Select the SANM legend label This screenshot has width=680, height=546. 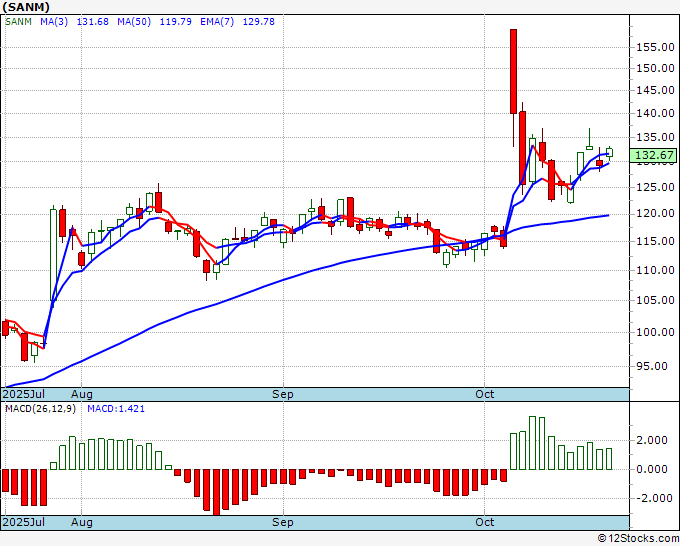click(18, 22)
